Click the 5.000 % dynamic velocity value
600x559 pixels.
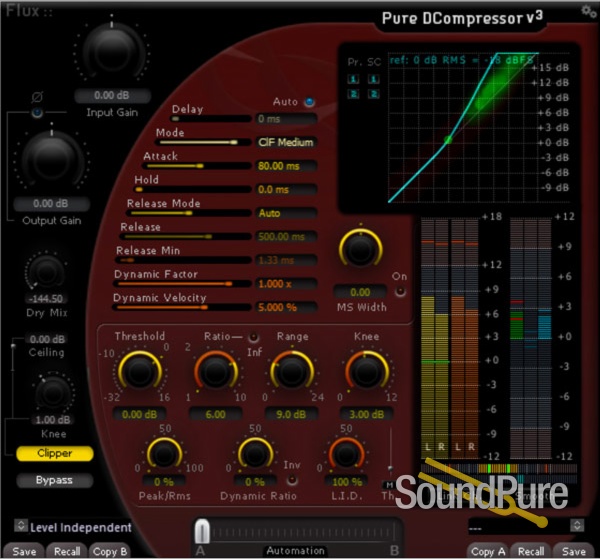pos(286,307)
